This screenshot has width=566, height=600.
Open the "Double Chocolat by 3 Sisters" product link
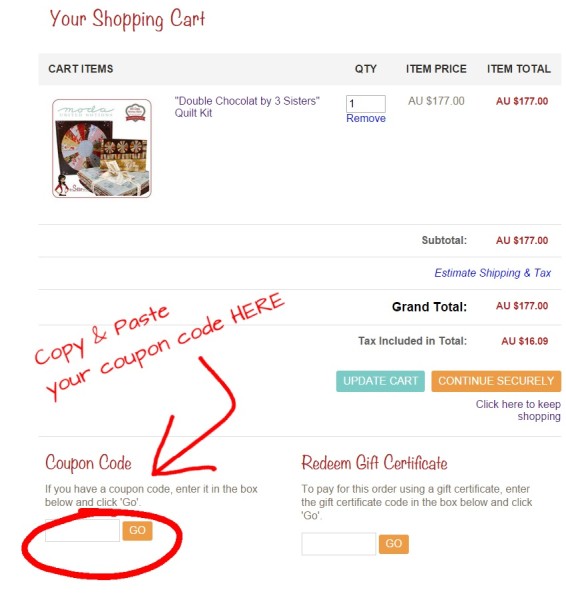247,107
